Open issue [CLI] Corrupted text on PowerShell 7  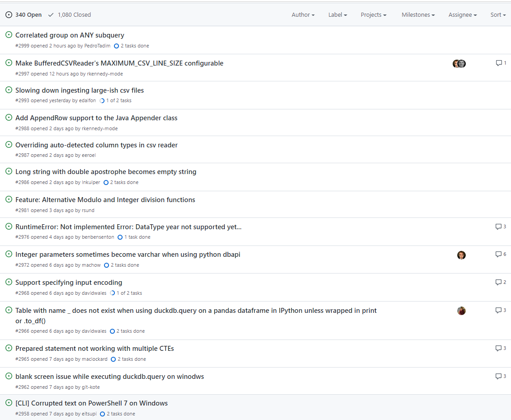pos(92,403)
